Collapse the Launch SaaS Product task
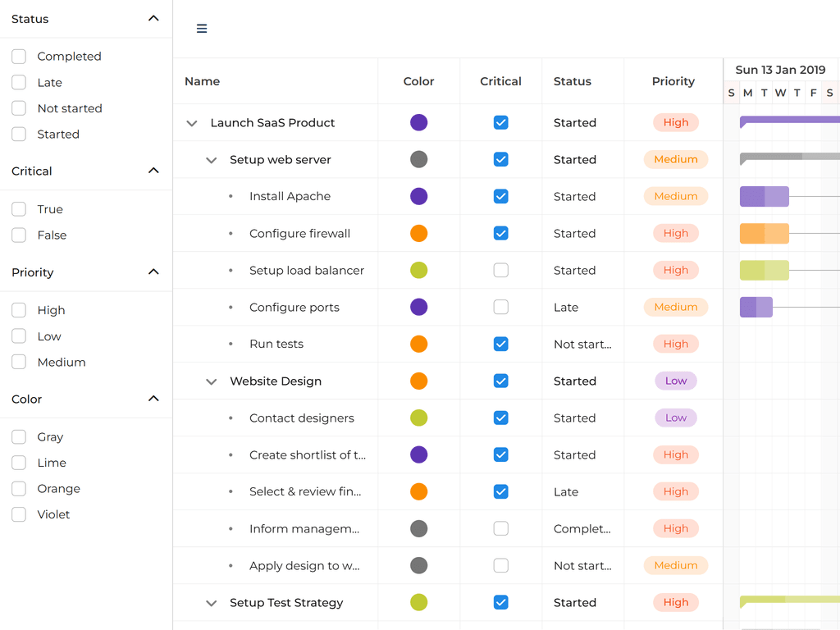 pos(191,122)
